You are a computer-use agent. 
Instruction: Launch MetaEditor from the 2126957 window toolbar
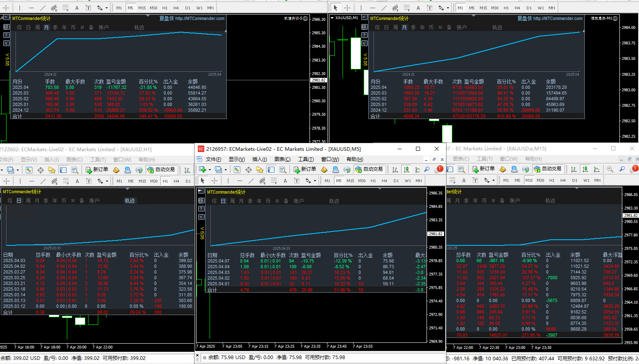click(x=325, y=169)
